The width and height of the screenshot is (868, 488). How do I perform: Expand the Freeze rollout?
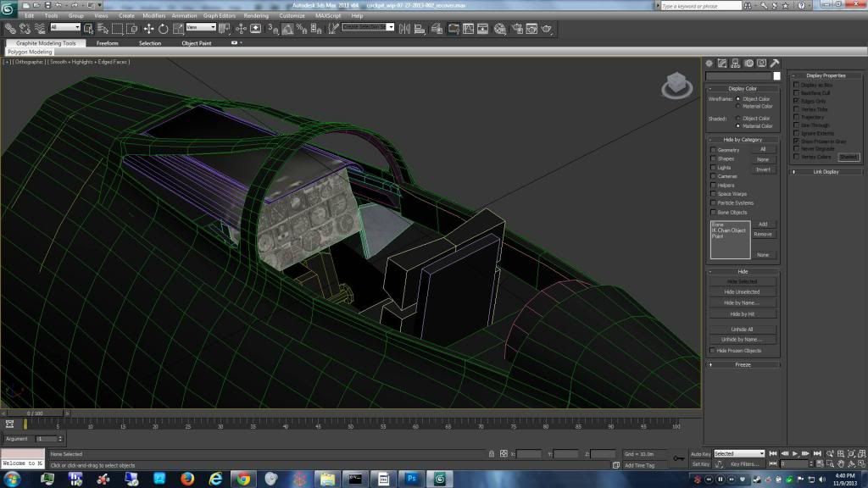coord(743,364)
